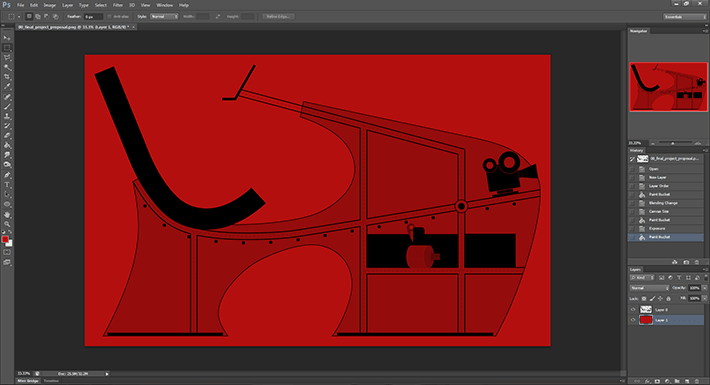Open the Opacity slider dropdown arrow
710x385 pixels.
tap(705, 288)
